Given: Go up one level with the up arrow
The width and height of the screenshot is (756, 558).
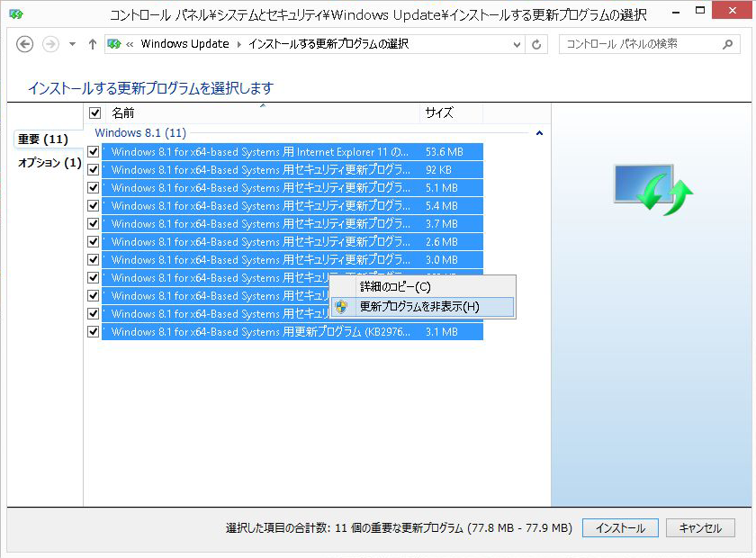Looking at the screenshot, I should coord(92,44).
